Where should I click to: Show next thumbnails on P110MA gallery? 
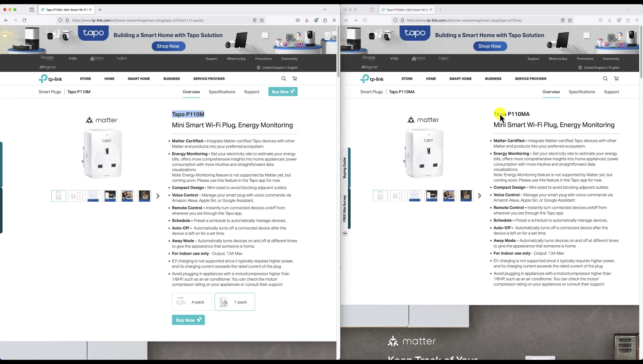[479, 196]
